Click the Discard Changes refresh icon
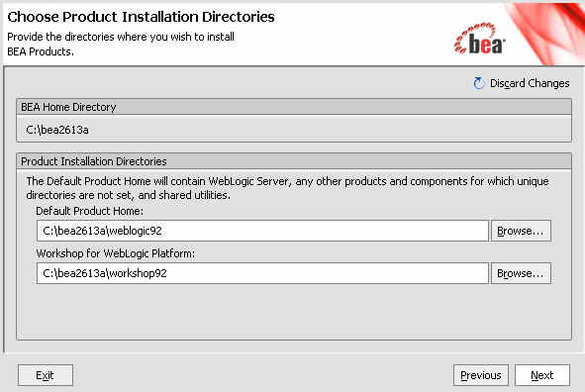 [479, 83]
